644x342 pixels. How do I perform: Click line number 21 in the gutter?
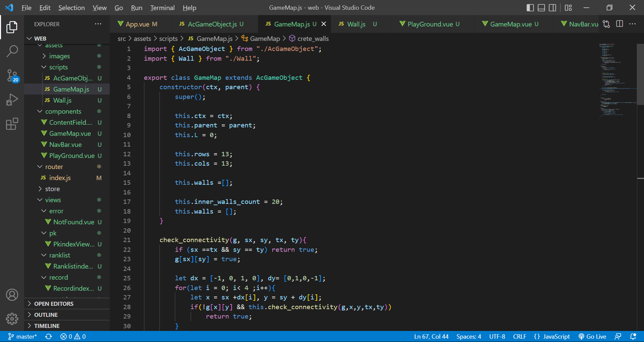[x=127, y=240]
